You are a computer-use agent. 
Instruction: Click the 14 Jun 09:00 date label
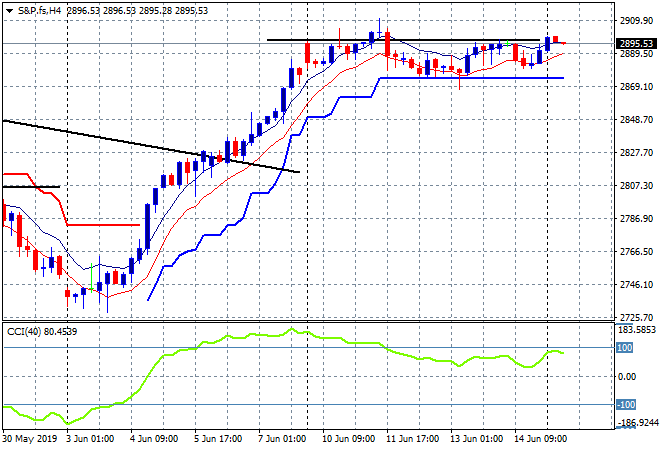[x=540, y=439]
